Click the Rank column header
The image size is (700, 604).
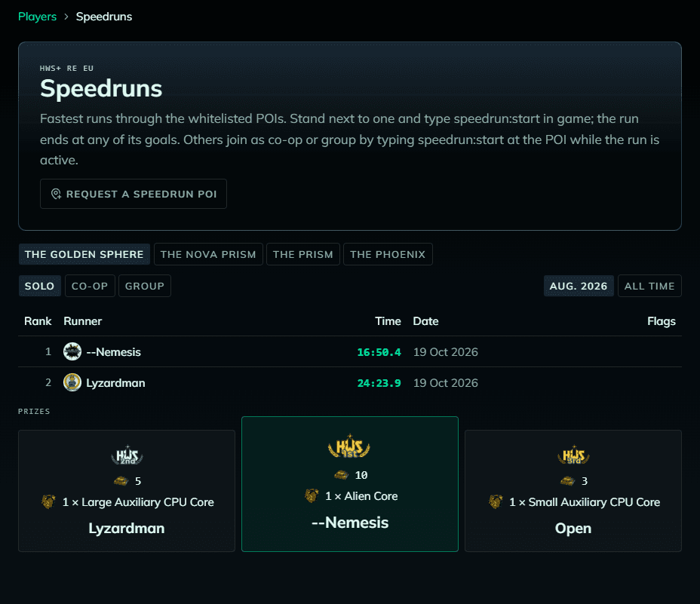(x=38, y=321)
